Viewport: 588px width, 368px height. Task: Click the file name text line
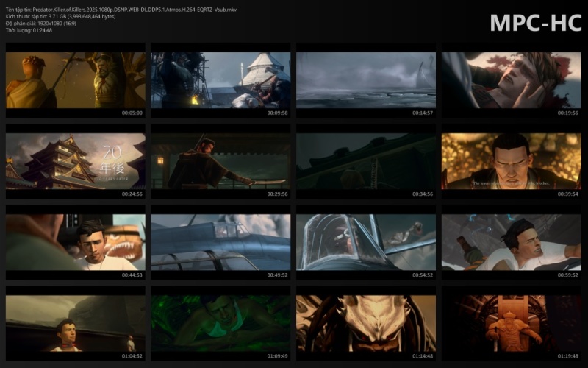(121, 10)
